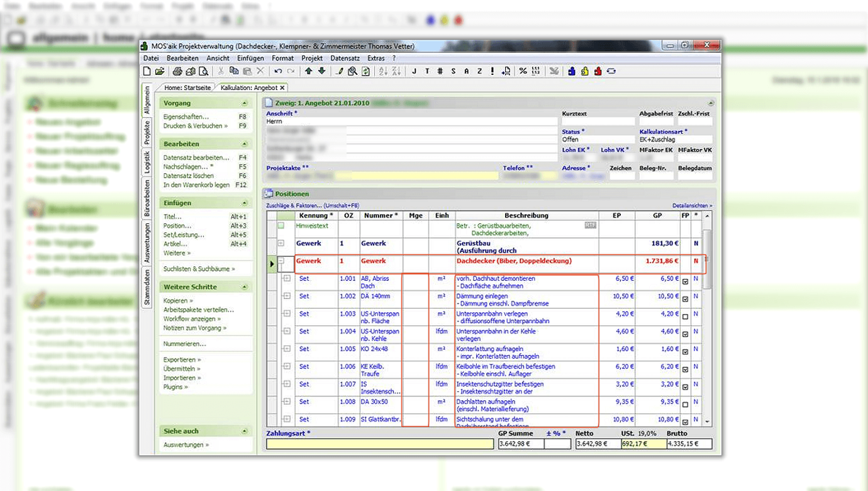Click the percent sign toolbar icon

[x=523, y=71]
